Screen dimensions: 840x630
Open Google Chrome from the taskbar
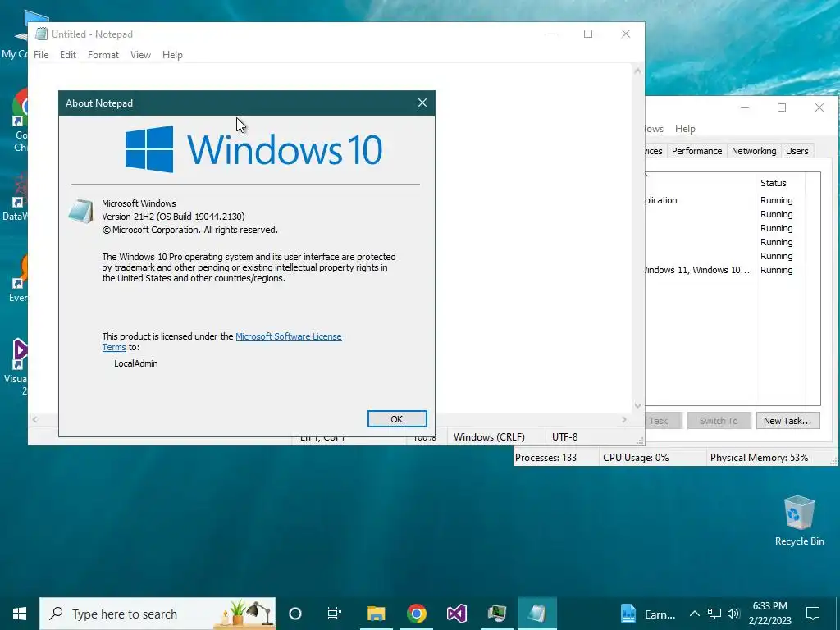pyautogui.click(x=416, y=614)
